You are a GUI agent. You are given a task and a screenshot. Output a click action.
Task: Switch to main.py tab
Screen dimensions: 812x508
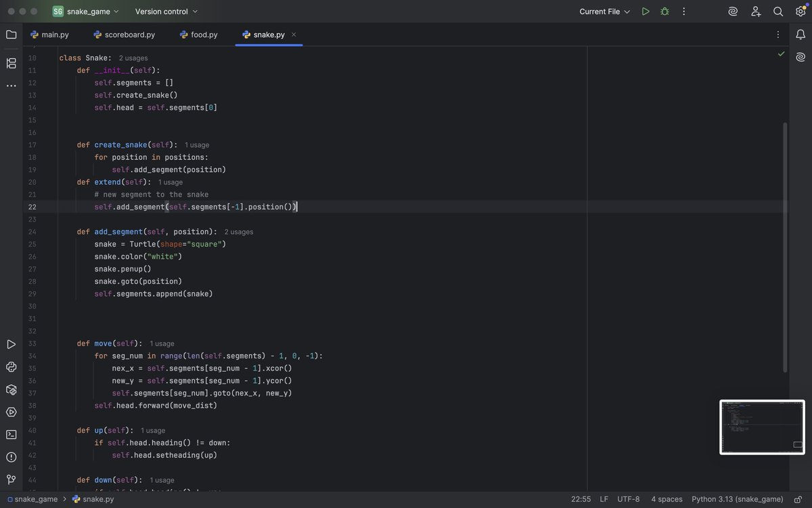pyautogui.click(x=49, y=35)
